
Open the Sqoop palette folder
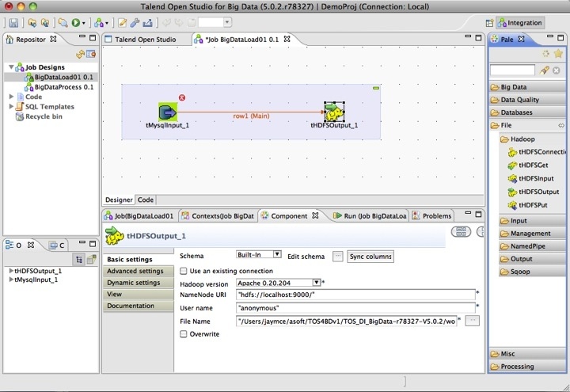[x=532, y=272]
